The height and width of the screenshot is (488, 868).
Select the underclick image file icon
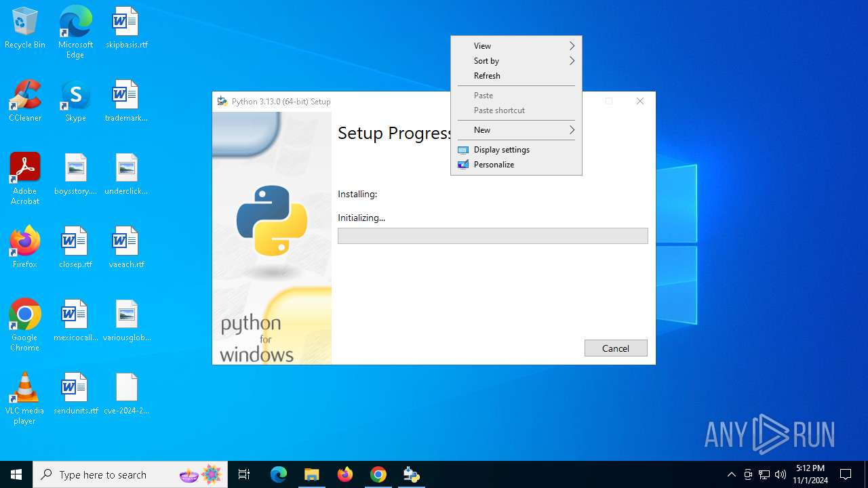[x=126, y=175]
